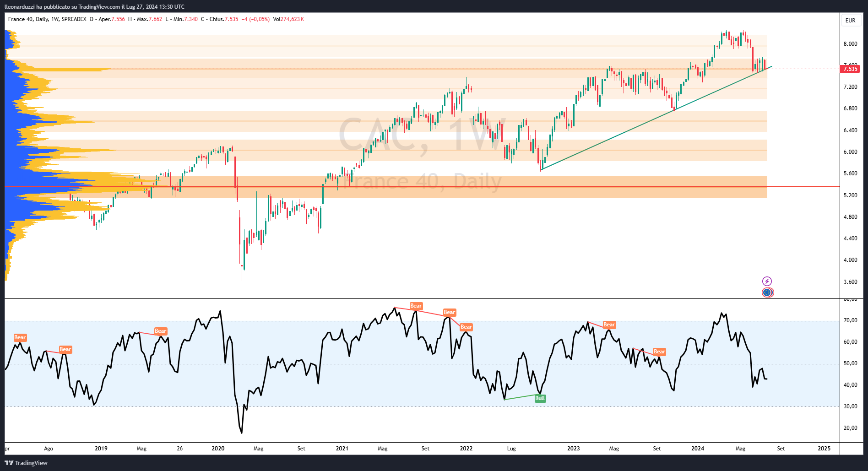Click the −4 (−0,05%) change value
The image size is (868, 471).
255,19
